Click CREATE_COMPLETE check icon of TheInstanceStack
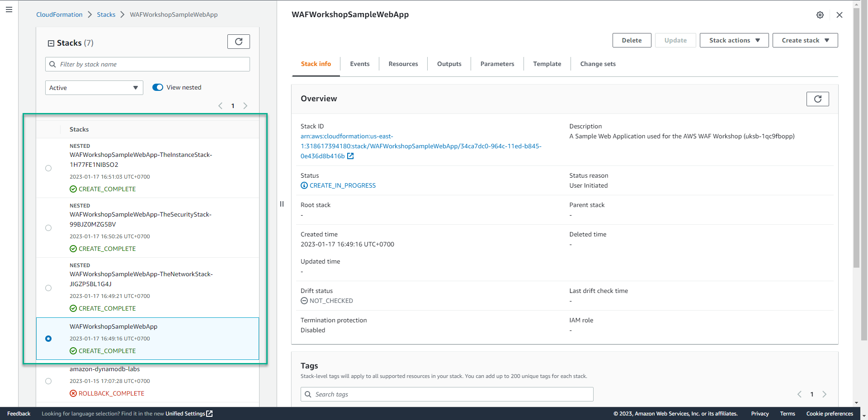Image resolution: width=868 pixels, height=420 pixels. pyautogui.click(x=73, y=189)
